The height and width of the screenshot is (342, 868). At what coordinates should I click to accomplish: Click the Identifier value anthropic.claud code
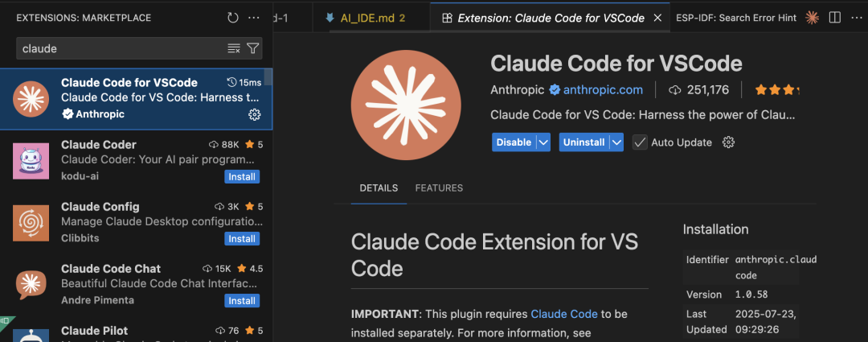click(776, 267)
